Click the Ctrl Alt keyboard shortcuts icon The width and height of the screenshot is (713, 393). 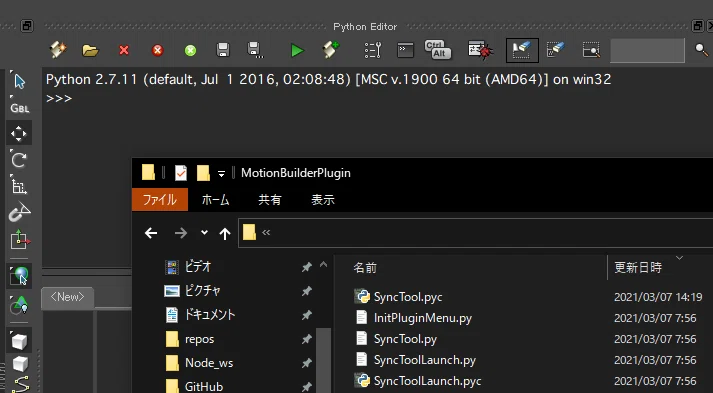437,50
